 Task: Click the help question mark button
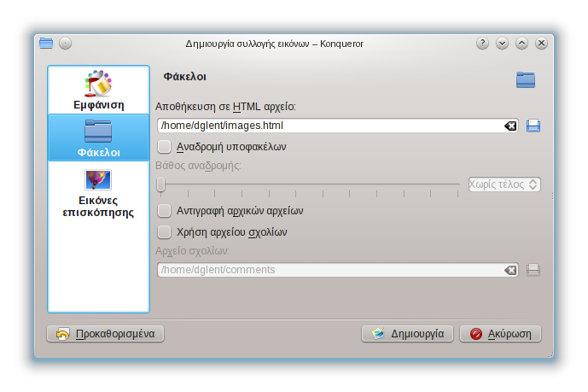click(482, 44)
